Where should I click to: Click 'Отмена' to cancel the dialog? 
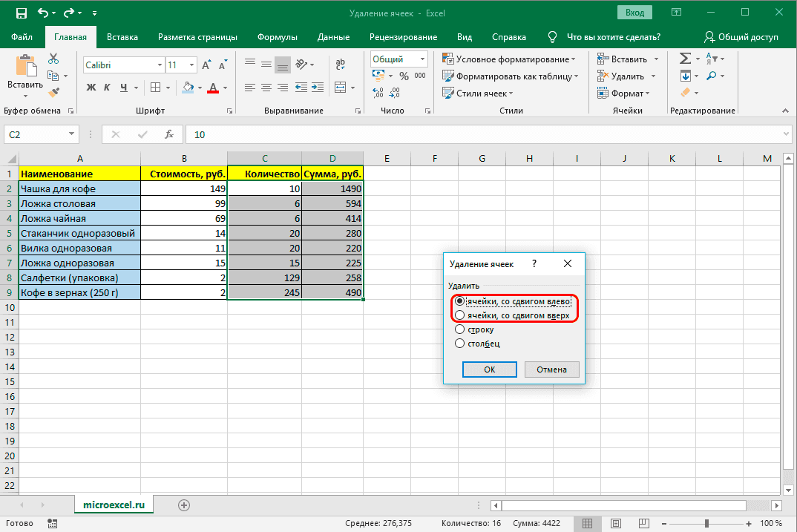[x=551, y=370]
